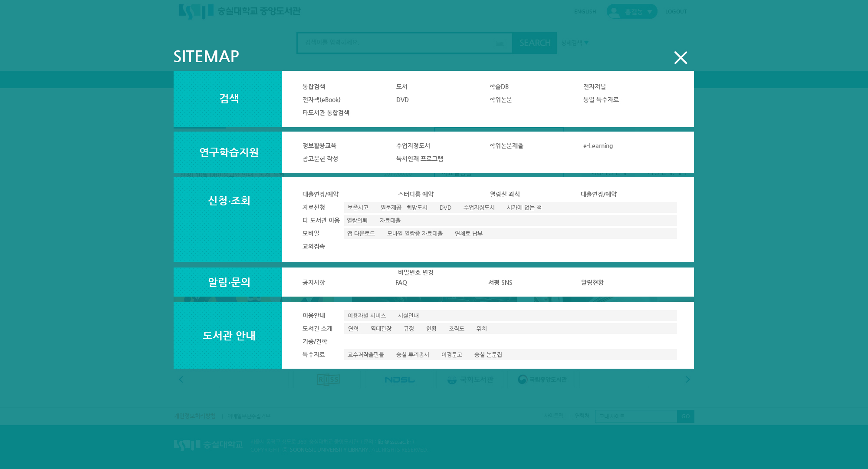Open 도서 search link
868x469 pixels.
[402, 87]
